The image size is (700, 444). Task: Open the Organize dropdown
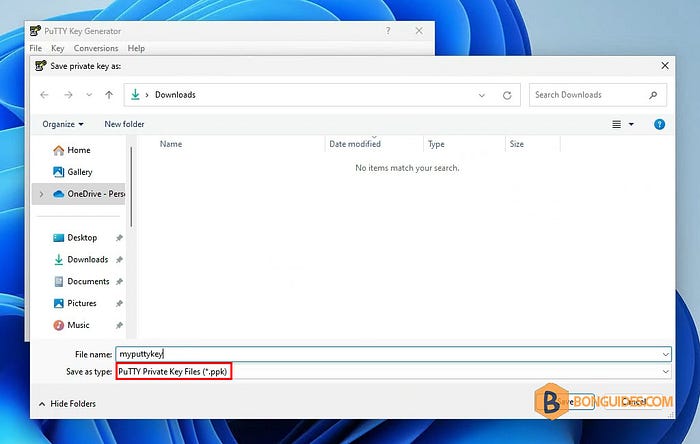62,124
